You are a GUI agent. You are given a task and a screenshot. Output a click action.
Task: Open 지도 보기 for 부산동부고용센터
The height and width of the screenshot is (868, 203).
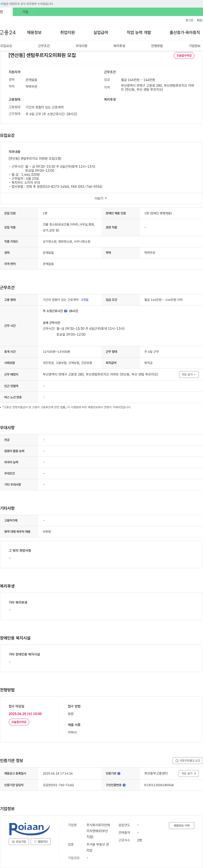pos(189,773)
